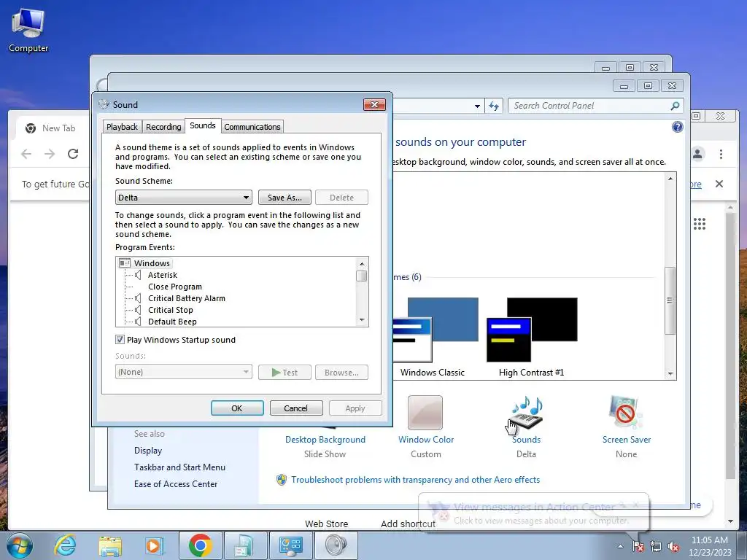747x560 pixels.
Task: Click the Control Panel help icon
Action: coord(678,127)
